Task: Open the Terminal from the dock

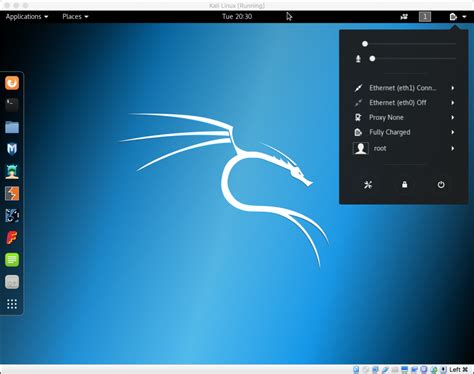Action: [12, 105]
